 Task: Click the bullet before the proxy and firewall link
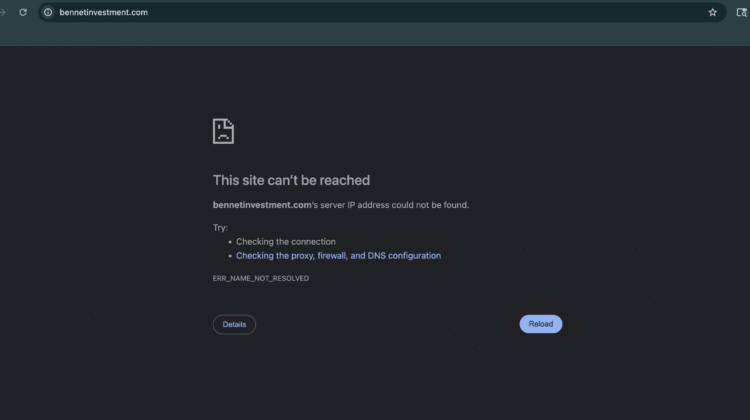pyautogui.click(x=229, y=256)
